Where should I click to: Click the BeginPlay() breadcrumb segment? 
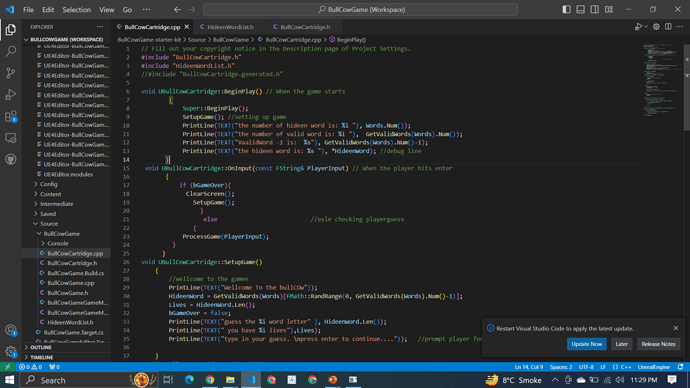(x=348, y=40)
